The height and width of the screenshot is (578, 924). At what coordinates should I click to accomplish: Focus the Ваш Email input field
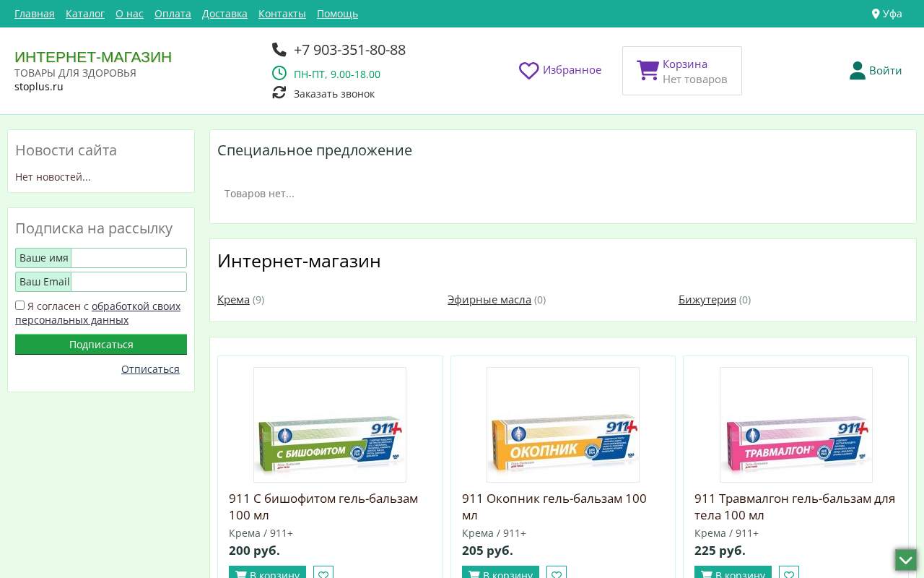128,282
